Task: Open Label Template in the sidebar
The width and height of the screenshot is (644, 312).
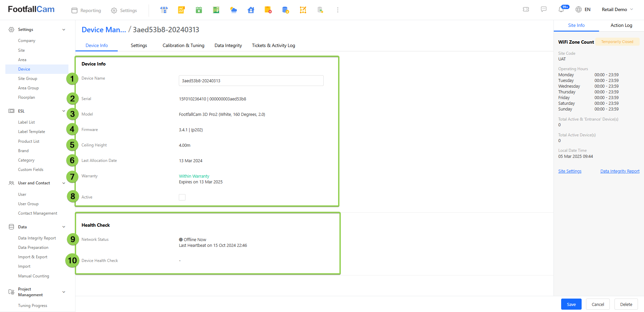Action: pos(32,132)
